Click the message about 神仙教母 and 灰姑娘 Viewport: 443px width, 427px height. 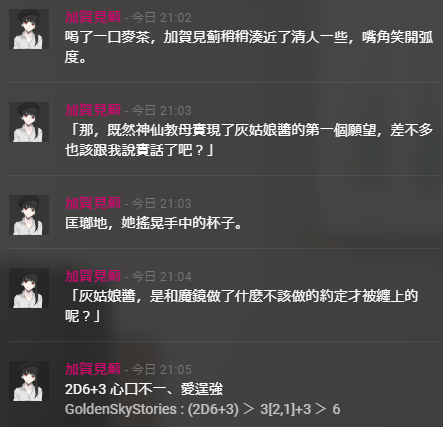tap(249, 140)
